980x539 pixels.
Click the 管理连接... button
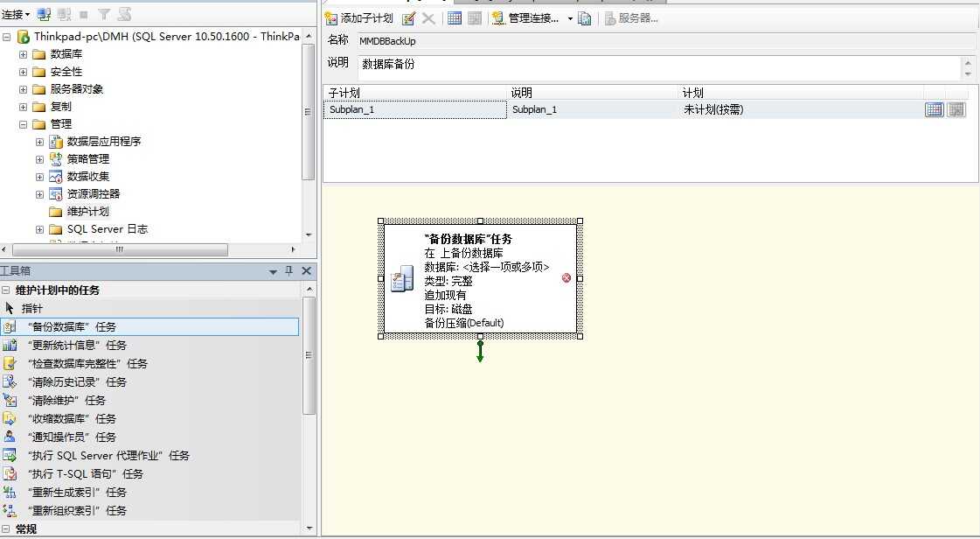click(x=525, y=18)
